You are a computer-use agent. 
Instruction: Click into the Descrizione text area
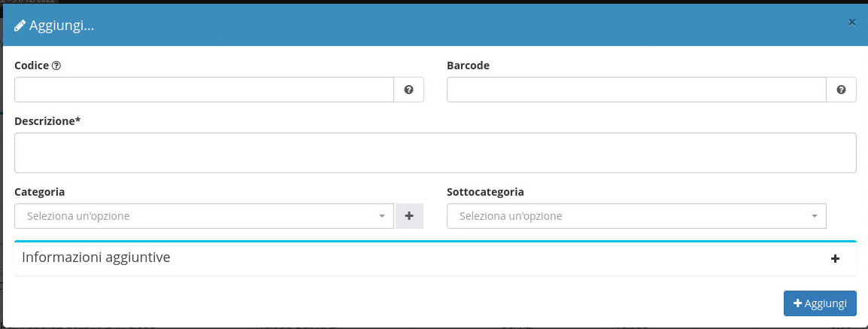pos(435,153)
